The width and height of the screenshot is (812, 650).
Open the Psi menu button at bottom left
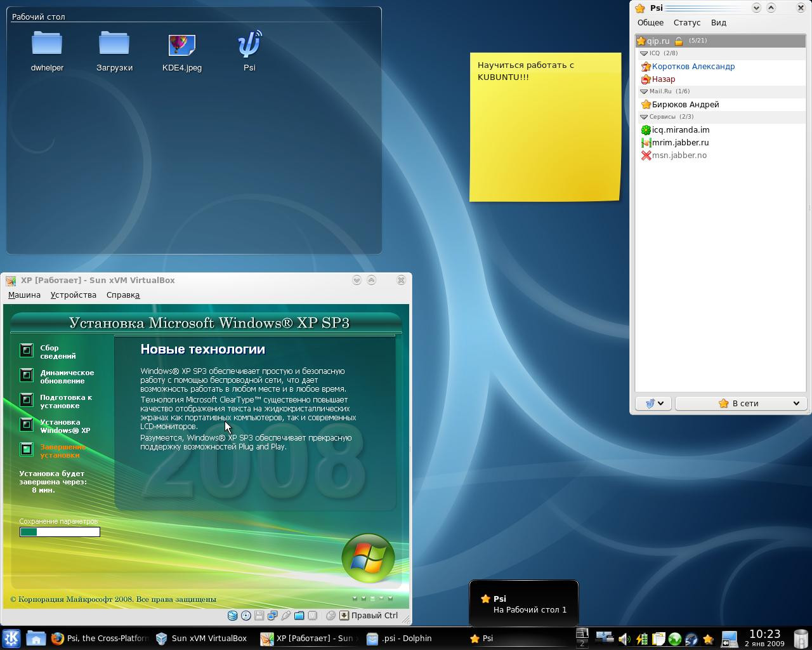coord(653,403)
